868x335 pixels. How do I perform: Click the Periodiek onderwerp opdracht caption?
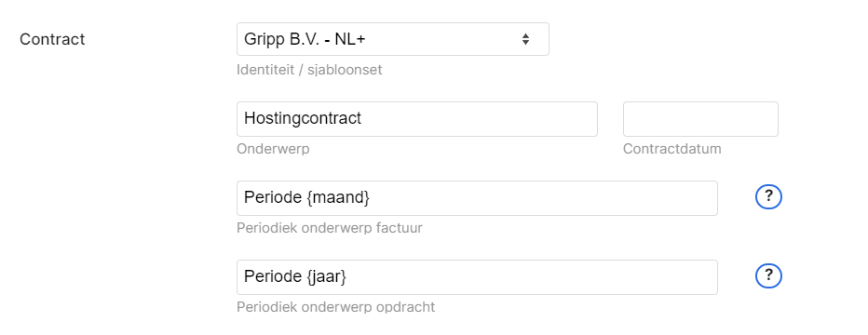(335, 307)
